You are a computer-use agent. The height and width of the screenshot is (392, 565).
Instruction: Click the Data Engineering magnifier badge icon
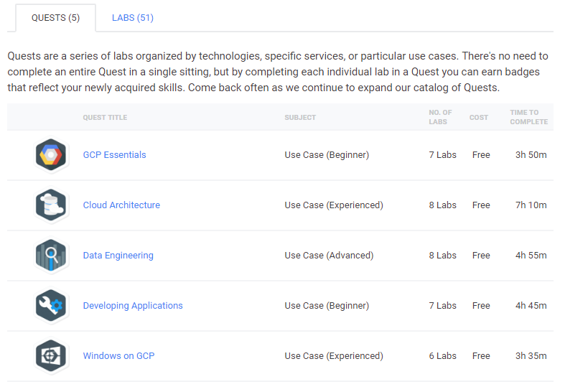click(51, 256)
